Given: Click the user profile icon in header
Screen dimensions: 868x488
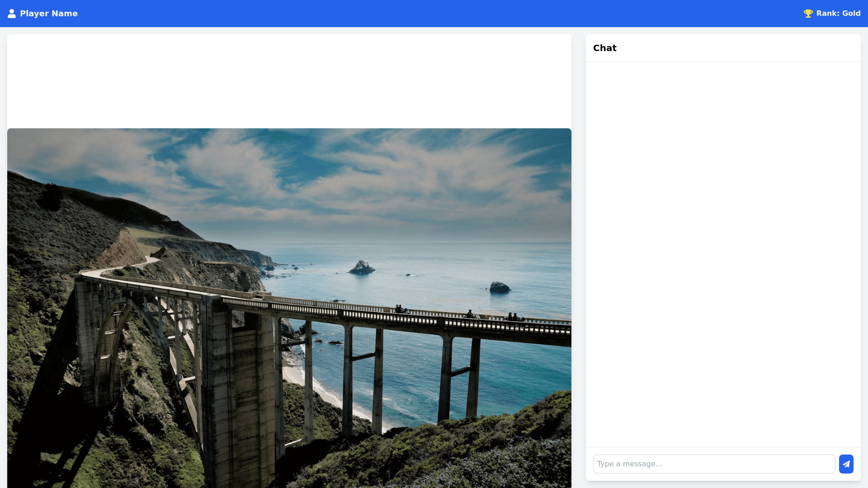Looking at the screenshot, I should pyautogui.click(x=12, y=14).
